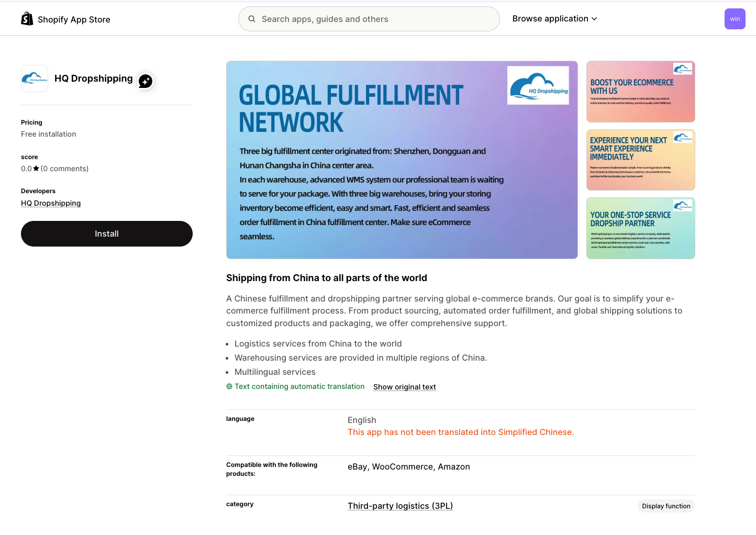
Task: Switch to the Shopify App Store header
Action: [74, 19]
